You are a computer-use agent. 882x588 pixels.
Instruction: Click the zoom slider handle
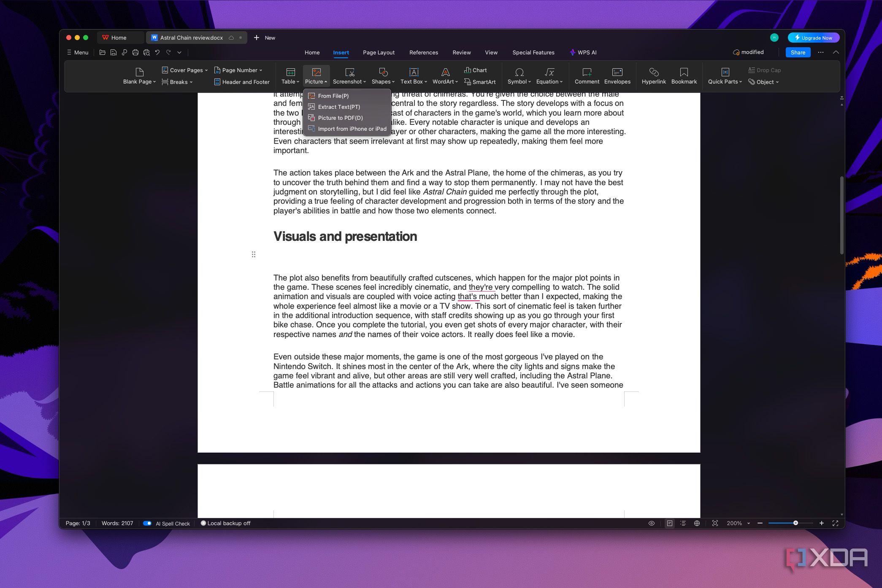(795, 523)
